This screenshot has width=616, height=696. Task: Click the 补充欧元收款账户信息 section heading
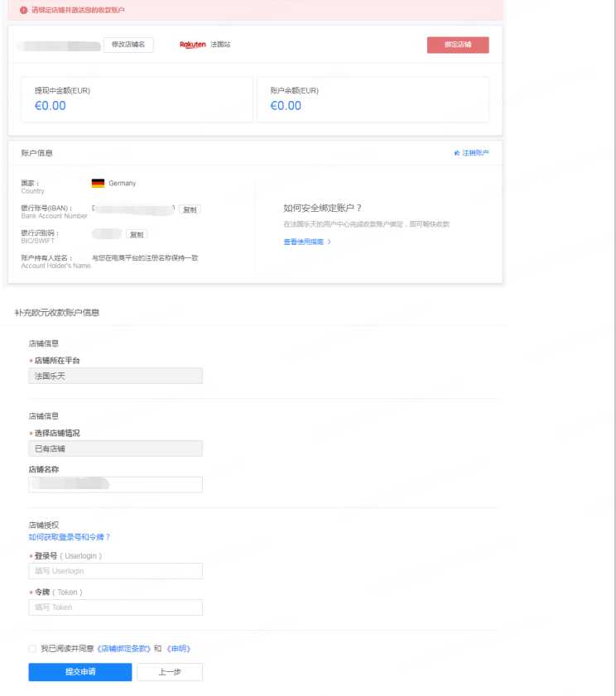coord(57,313)
